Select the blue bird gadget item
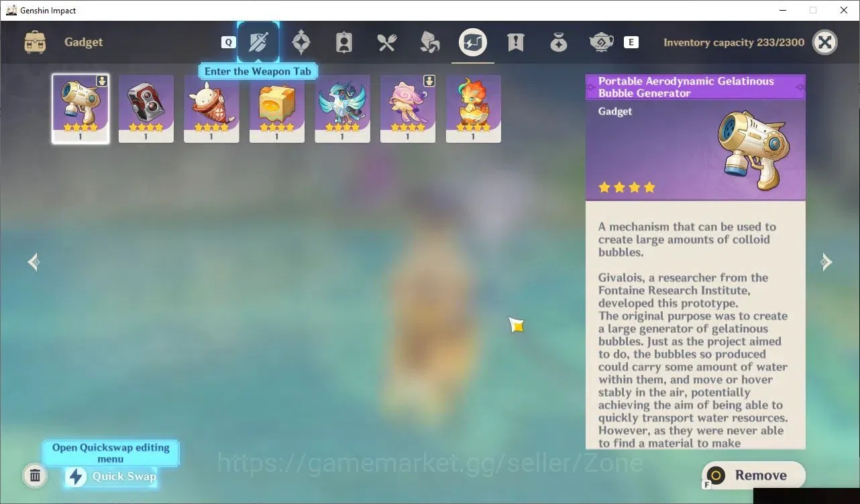 (x=343, y=109)
